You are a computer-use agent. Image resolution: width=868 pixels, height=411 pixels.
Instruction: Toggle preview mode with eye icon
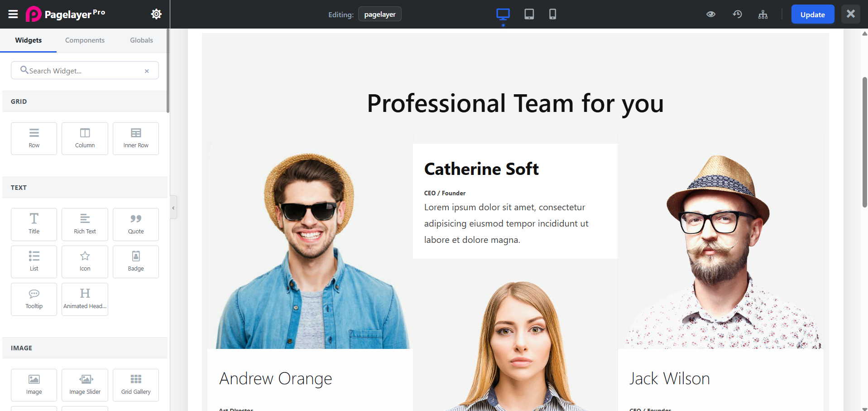pyautogui.click(x=711, y=14)
